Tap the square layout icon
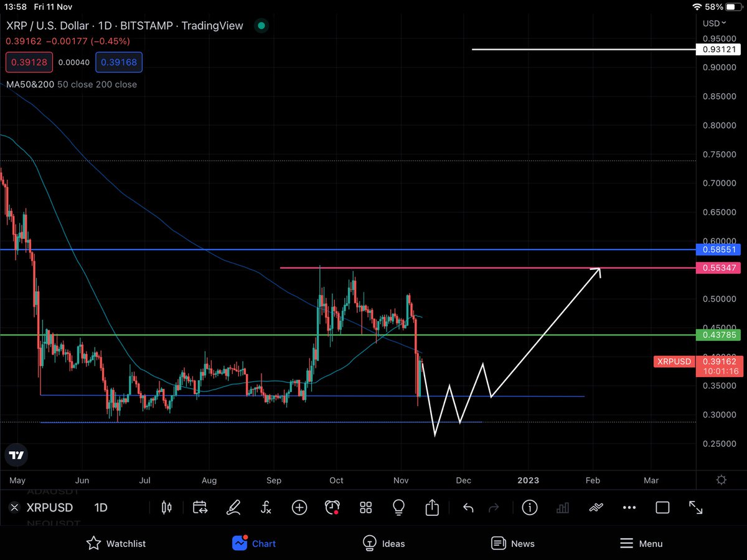This screenshot has width=747, height=560. [662, 508]
